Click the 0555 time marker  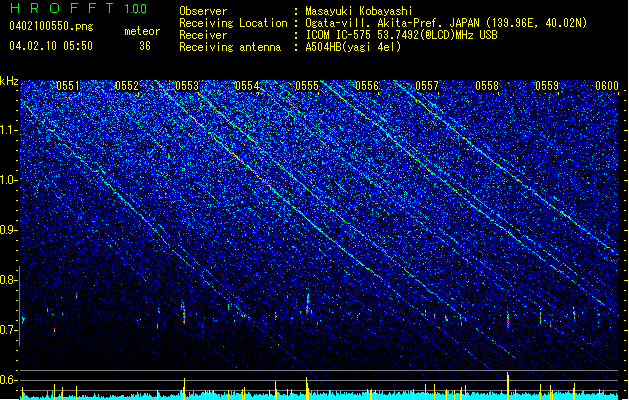pos(307,86)
